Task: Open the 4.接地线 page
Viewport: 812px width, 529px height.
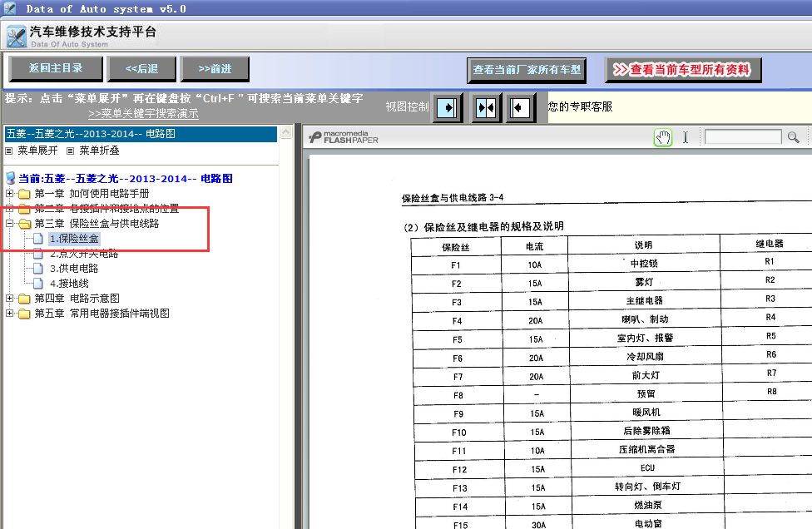Action: coord(69,284)
